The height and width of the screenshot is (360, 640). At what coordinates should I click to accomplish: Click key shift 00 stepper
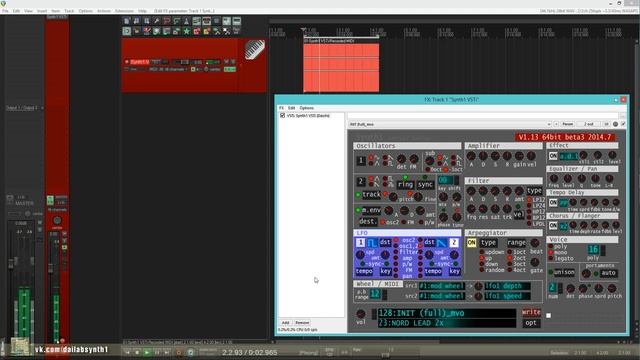456,180
